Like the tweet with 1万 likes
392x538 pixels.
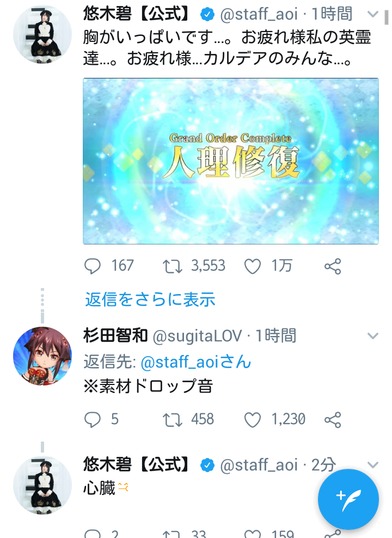click(x=253, y=267)
